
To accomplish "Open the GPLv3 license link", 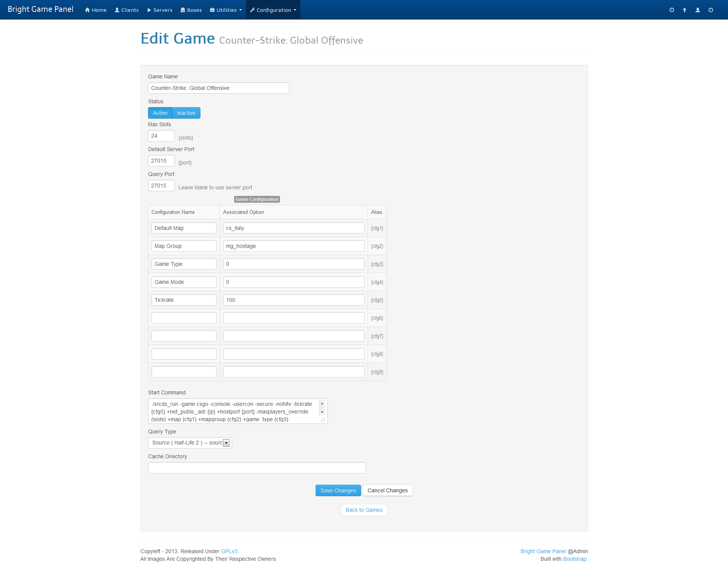I will click(x=229, y=551).
